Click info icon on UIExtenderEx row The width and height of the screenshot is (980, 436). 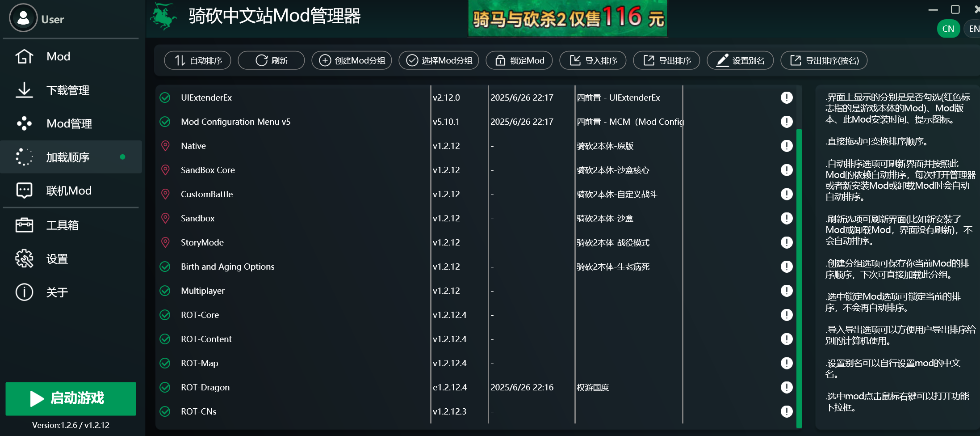787,97
